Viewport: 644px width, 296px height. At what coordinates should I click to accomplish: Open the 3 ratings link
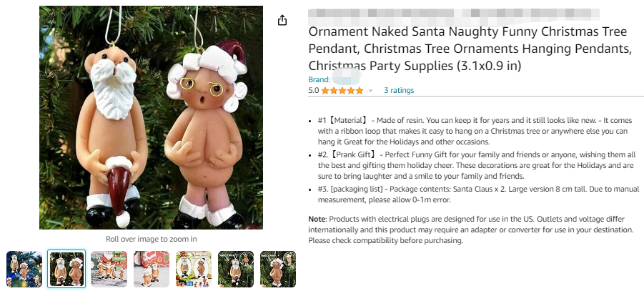[x=399, y=91]
